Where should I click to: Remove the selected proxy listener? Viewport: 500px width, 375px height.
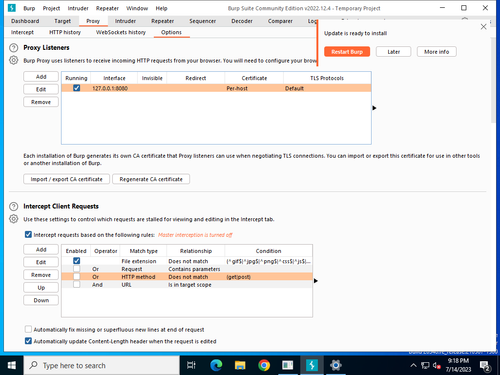41,102
